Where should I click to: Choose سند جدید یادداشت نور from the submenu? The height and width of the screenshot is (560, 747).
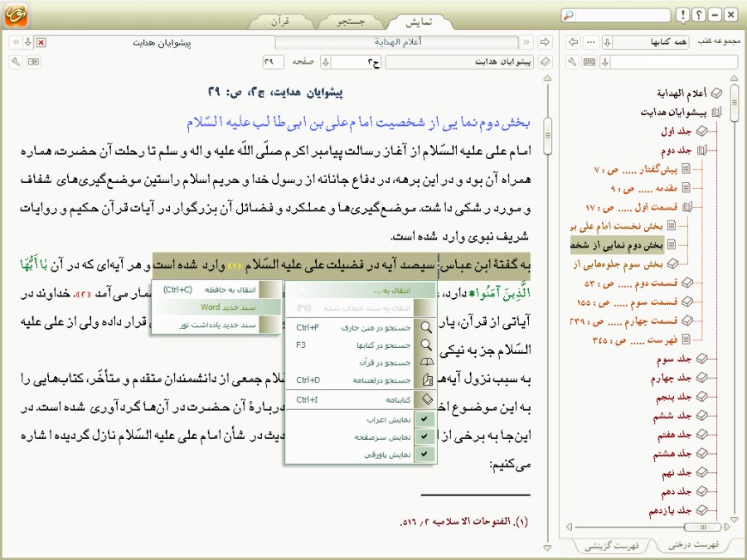tap(216, 325)
